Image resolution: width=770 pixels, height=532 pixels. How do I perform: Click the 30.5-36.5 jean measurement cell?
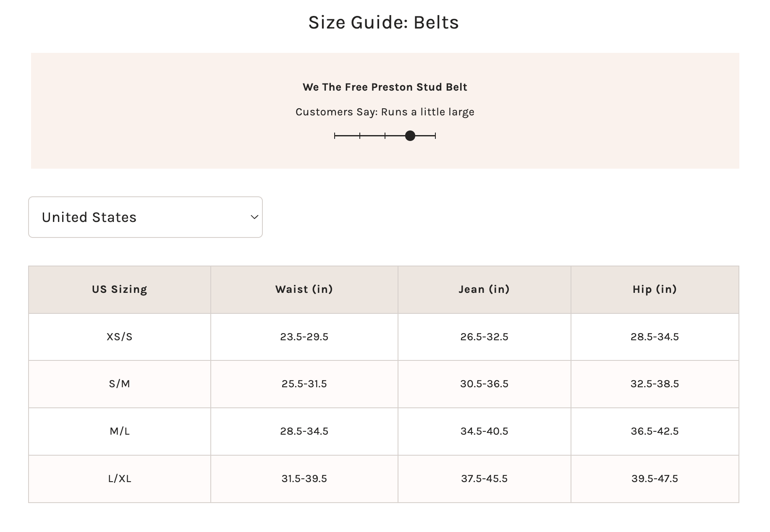coord(484,384)
